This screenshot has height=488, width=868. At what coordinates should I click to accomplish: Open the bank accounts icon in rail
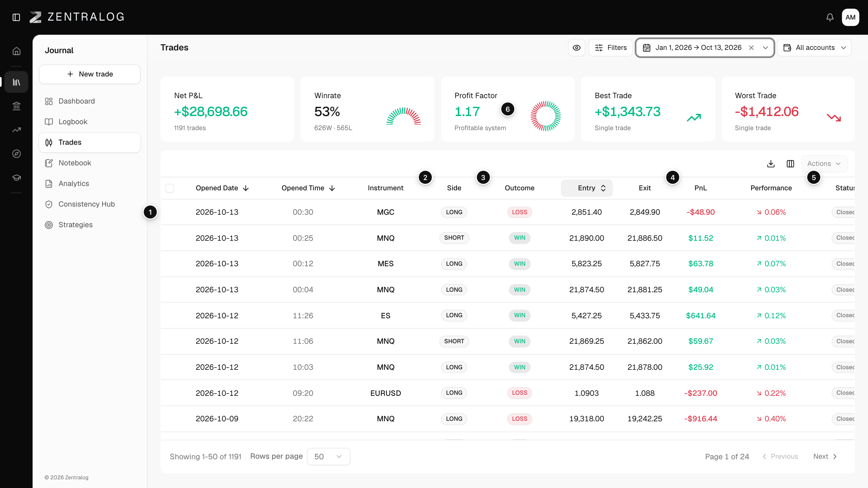click(x=17, y=106)
